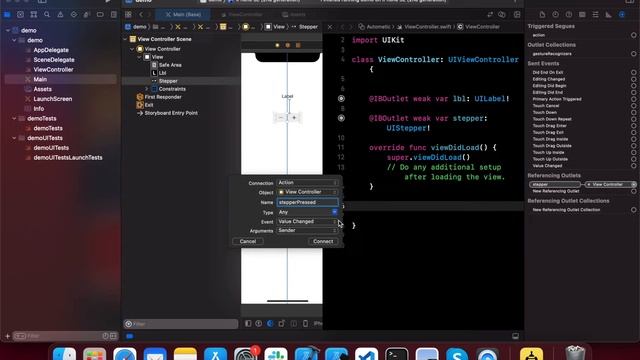Open the Object dropdown showing View Controller

[x=307, y=192]
